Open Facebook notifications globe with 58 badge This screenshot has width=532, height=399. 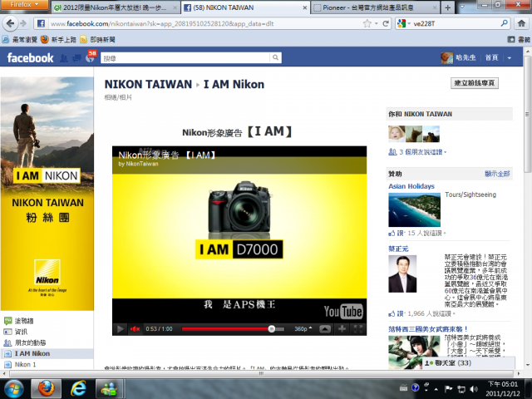[90, 58]
